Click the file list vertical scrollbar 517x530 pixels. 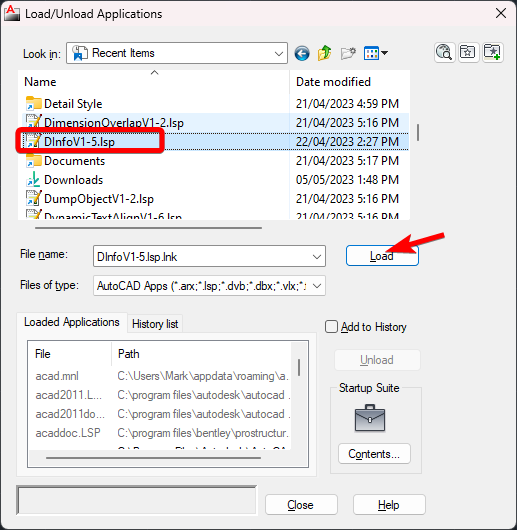418,132
